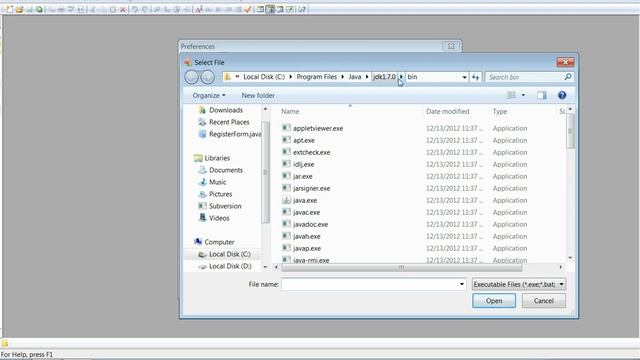Navigate to jdk1.7.0 in the breadcrumb
This screenshot has width=640, height=360.
(x=384, y=77)
